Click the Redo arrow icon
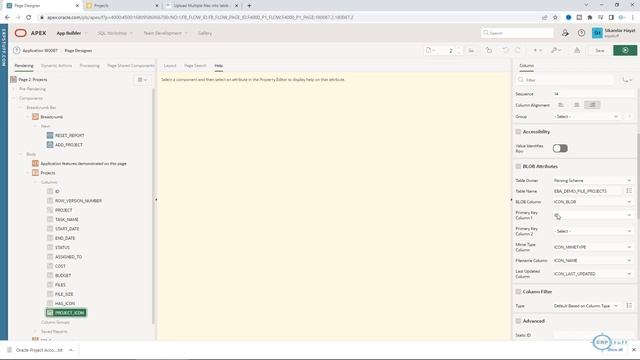The image size is (640, 360). pos(518,50)
